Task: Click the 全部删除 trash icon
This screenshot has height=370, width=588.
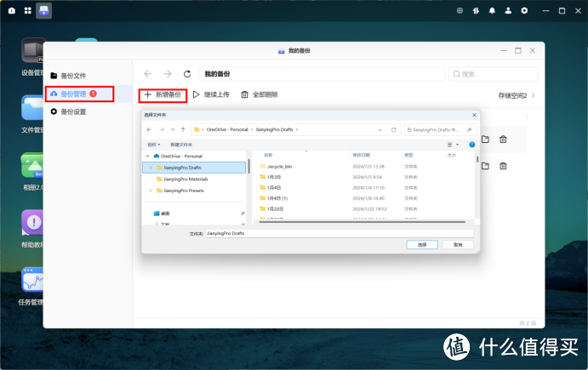Action: [245, 94]
